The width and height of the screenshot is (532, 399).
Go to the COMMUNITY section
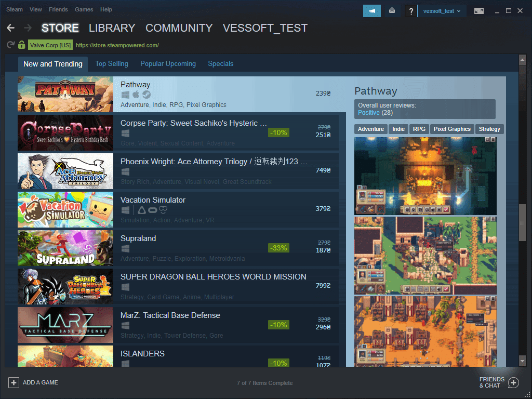pos(179,28)
